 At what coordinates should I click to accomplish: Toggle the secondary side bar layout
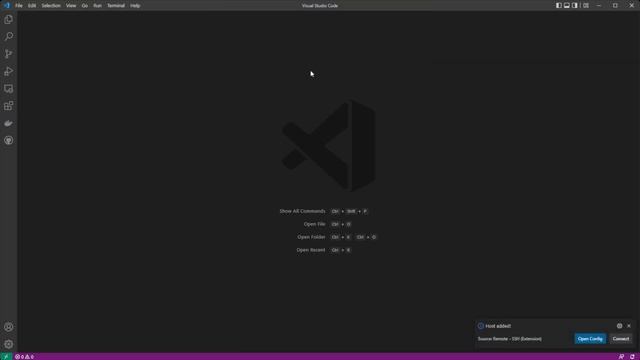pos(575,6)
